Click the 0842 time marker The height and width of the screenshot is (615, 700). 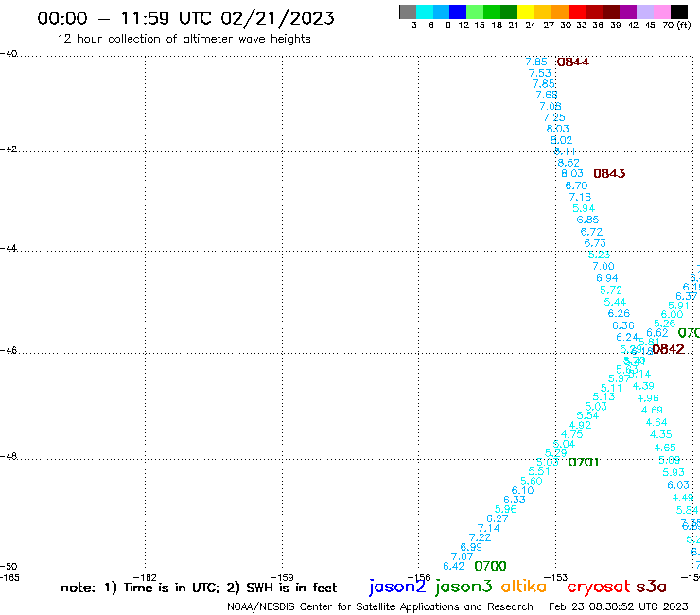tap(668, 349)
